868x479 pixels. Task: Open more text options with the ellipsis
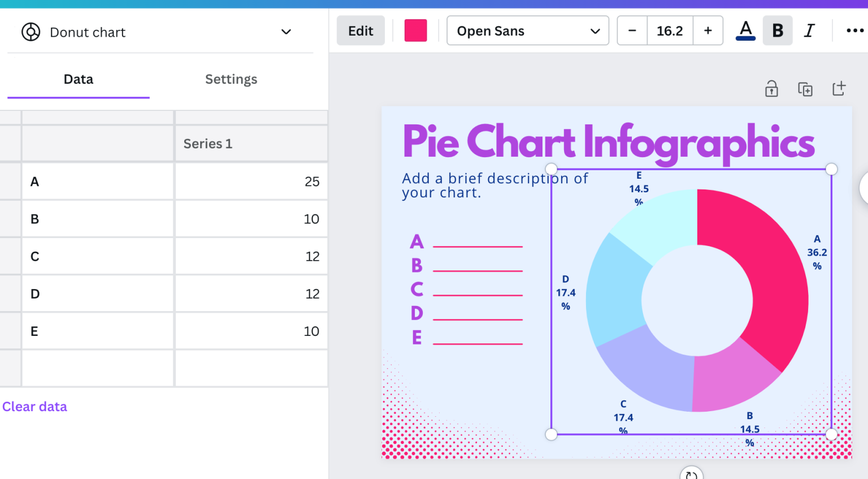point(854,31)
